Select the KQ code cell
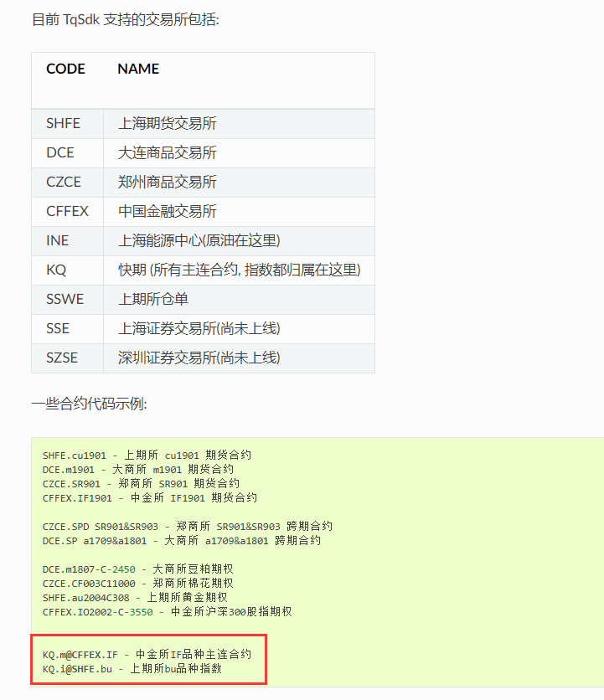 click(x=68, y=270)
